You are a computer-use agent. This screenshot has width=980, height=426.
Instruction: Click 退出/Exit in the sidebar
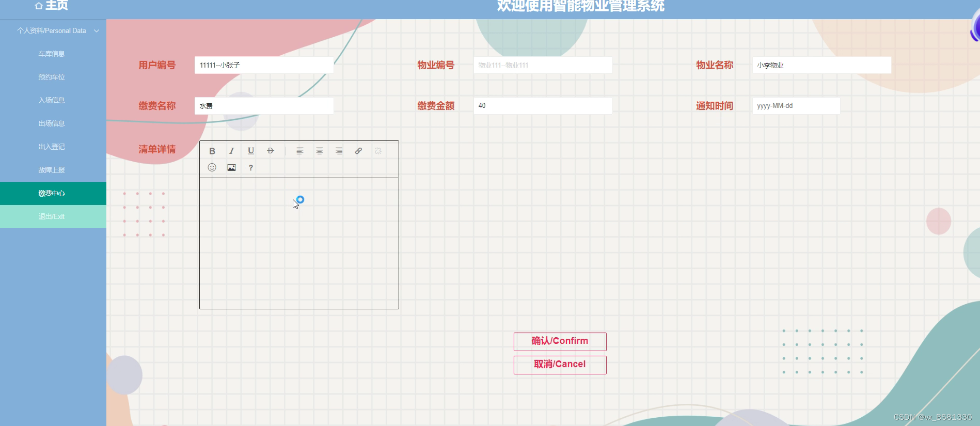(x=53, y=216)
